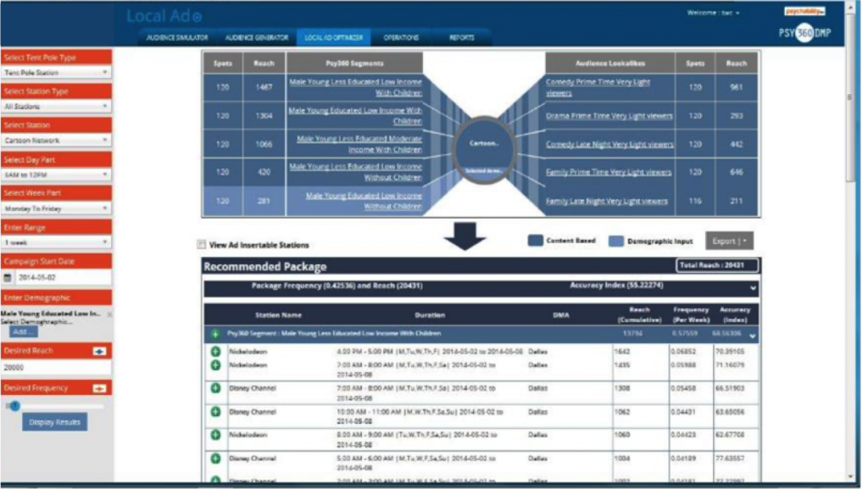Click the Cartoon... center circle node
The width and height of the screenshot is (868, 489).
tap(484, 148)
